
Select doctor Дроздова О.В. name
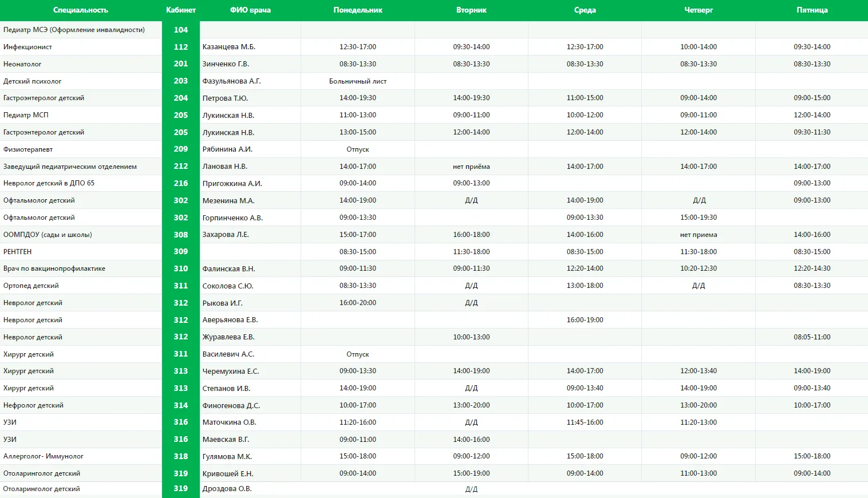pyautogui.click(x=227, y=489)
